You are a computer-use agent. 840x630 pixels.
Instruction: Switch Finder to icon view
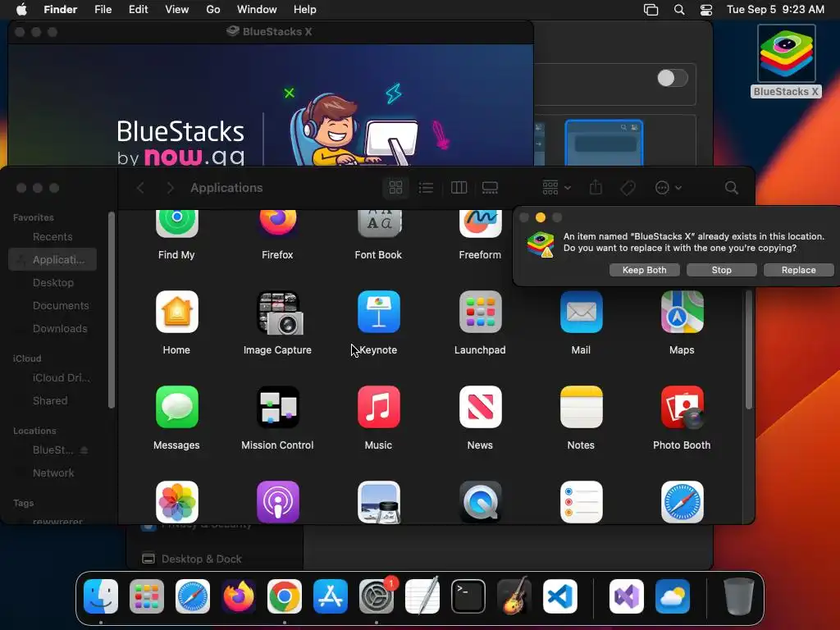(396, 188)
